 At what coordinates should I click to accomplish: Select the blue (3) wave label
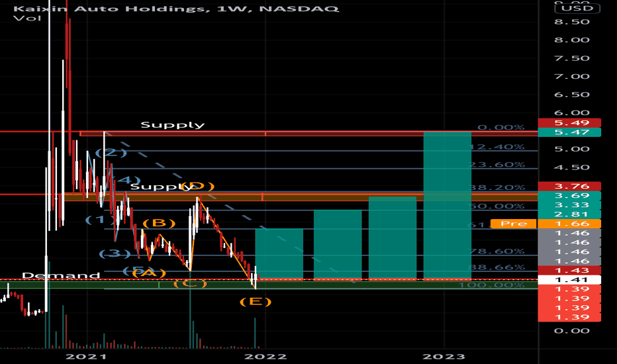pyautogui.click(x=115, y=253)
